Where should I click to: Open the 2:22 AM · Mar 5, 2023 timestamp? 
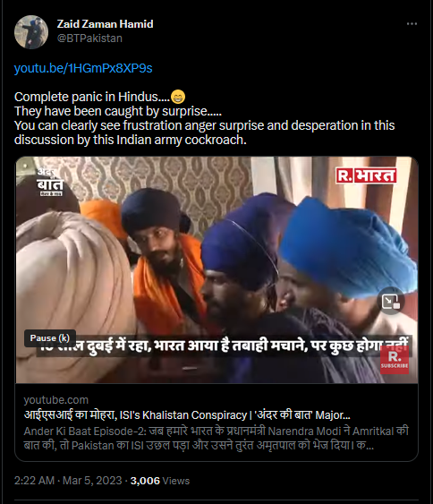[68, 481]
